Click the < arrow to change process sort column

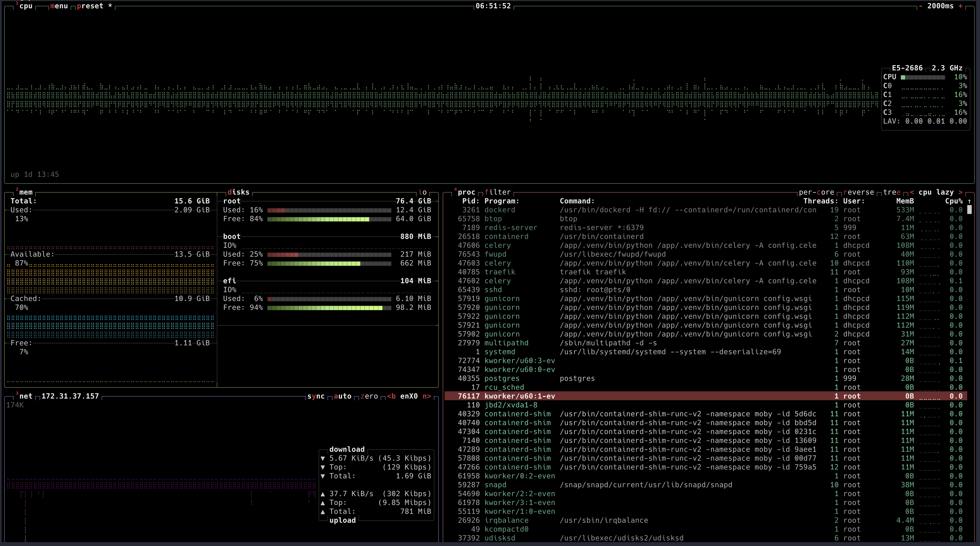[912, 192]
